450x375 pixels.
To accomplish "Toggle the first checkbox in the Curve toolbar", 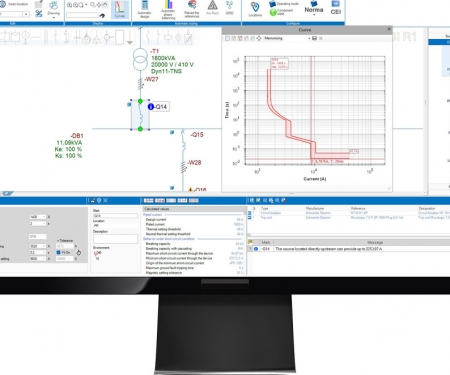I will pyautogui.click(x=227, y=38).
